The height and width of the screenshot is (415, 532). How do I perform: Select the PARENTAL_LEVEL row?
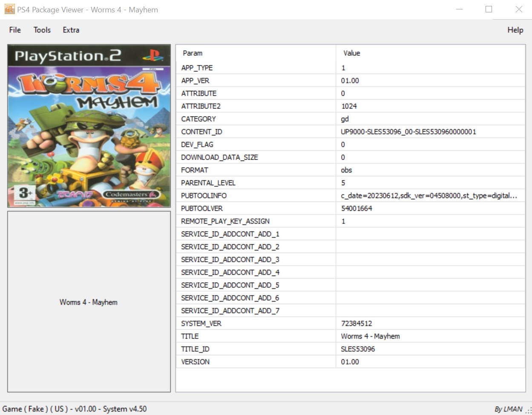pos(351,183)
